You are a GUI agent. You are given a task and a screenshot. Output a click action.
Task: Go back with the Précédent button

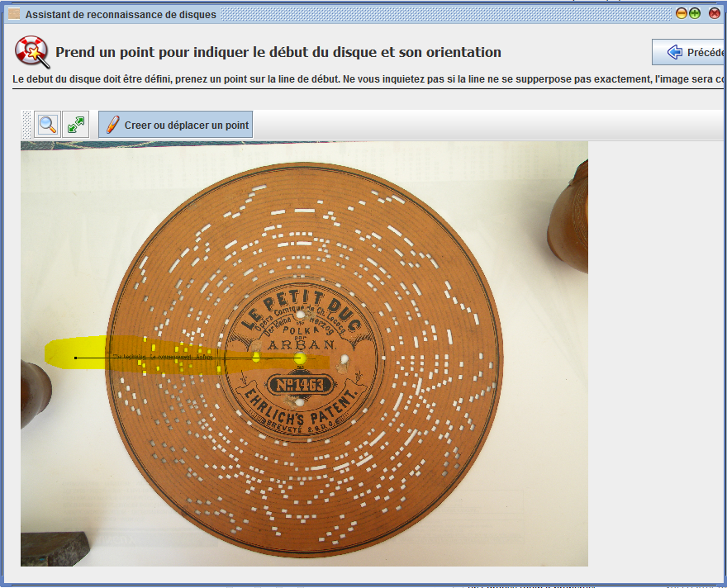click(691, 52)
